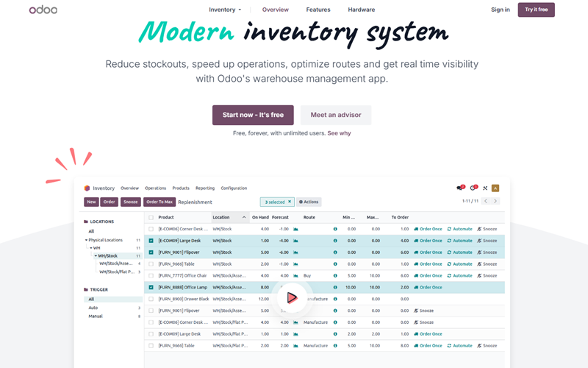The image size is (588, 368).
Task: Open the Reporting menu in demo
Action: [205, 188]
